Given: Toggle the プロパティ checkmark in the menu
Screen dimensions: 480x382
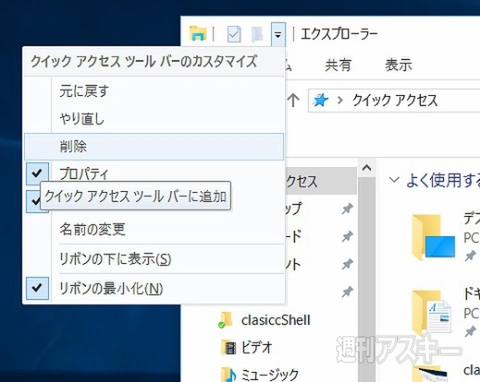Looking at the screenshot, I should [37, 173].
